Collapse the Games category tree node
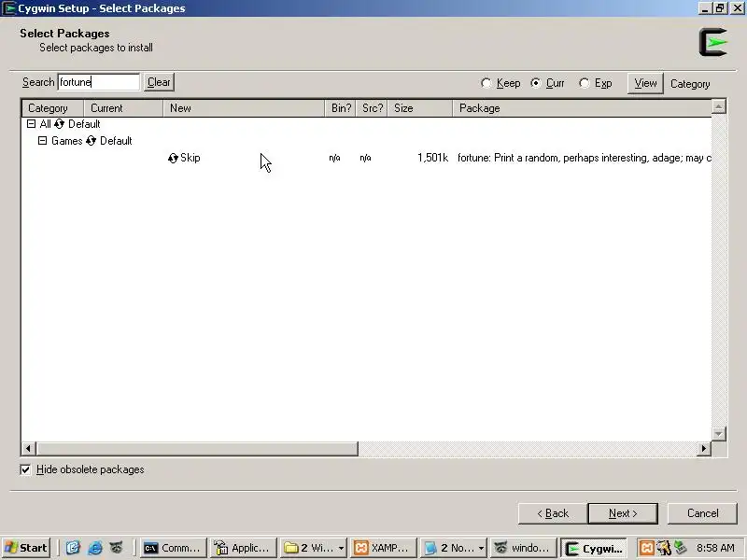Screen dimensions: 747x560 [42, 141]
